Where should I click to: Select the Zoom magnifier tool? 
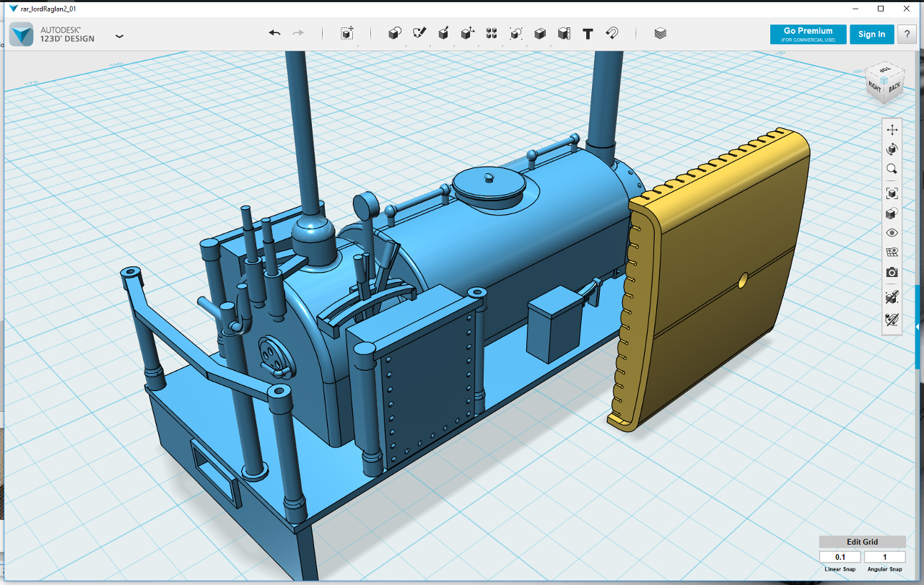892,169
